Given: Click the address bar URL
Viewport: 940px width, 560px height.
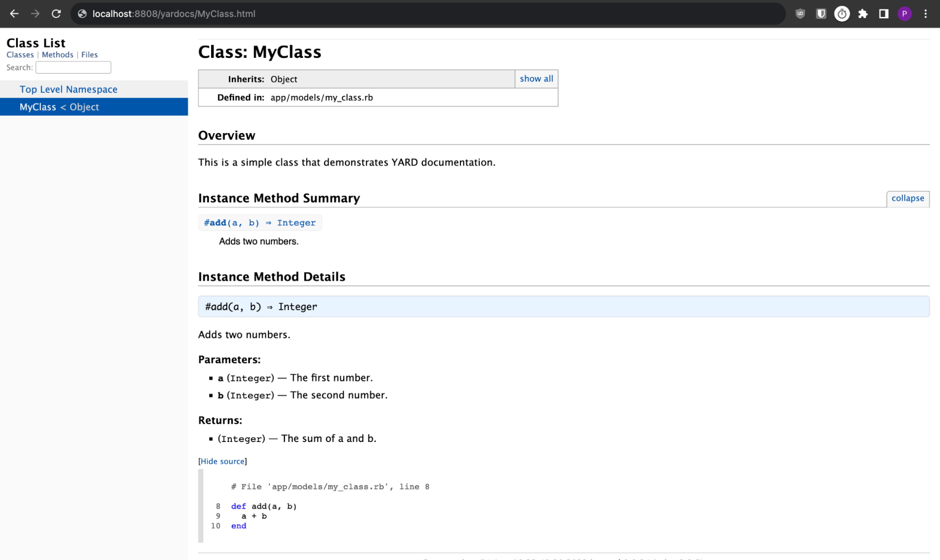Looking at the screenshot, I should [x=174, y=14].
